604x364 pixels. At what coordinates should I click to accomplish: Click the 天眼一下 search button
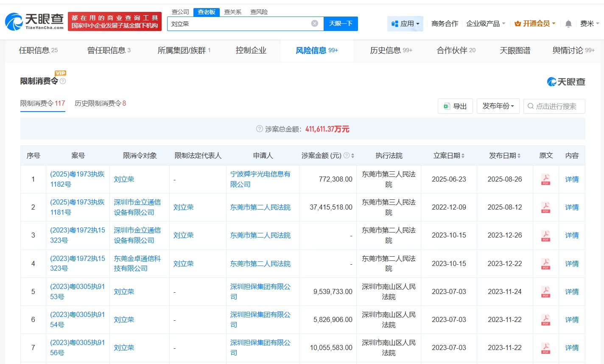click(x=341, y=24)
